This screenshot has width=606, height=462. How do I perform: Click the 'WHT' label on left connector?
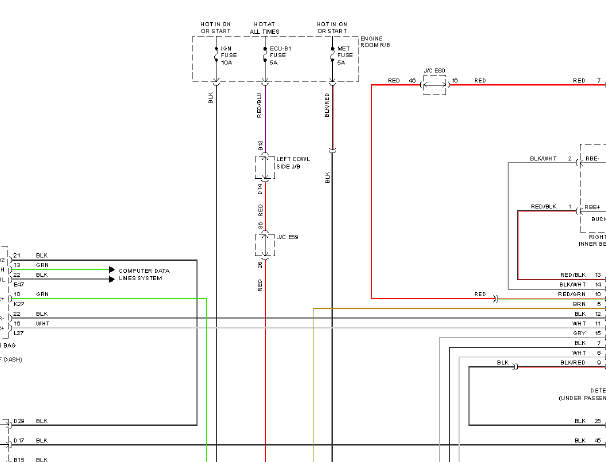tap(42, 323)
